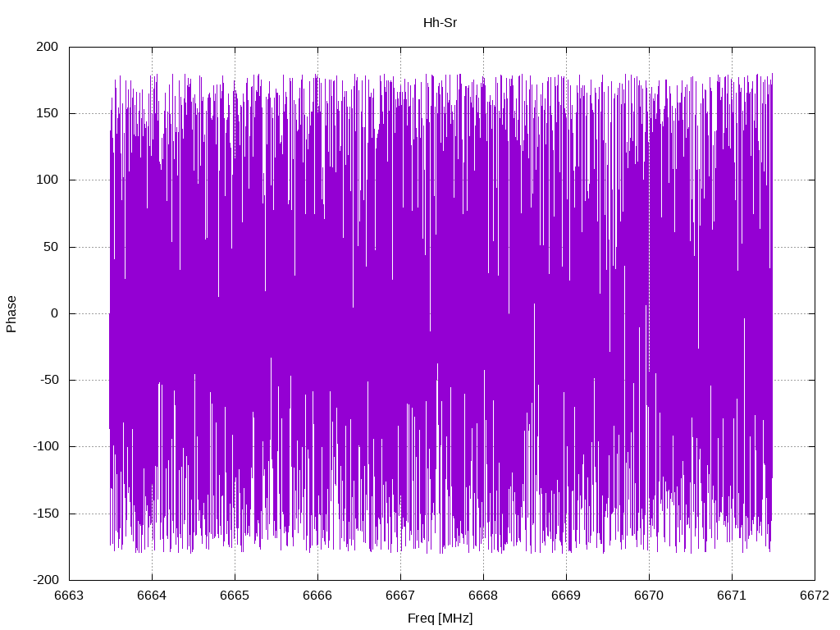
Task: Click the y-axis tick label -200
Action: [x=46, y=580]
